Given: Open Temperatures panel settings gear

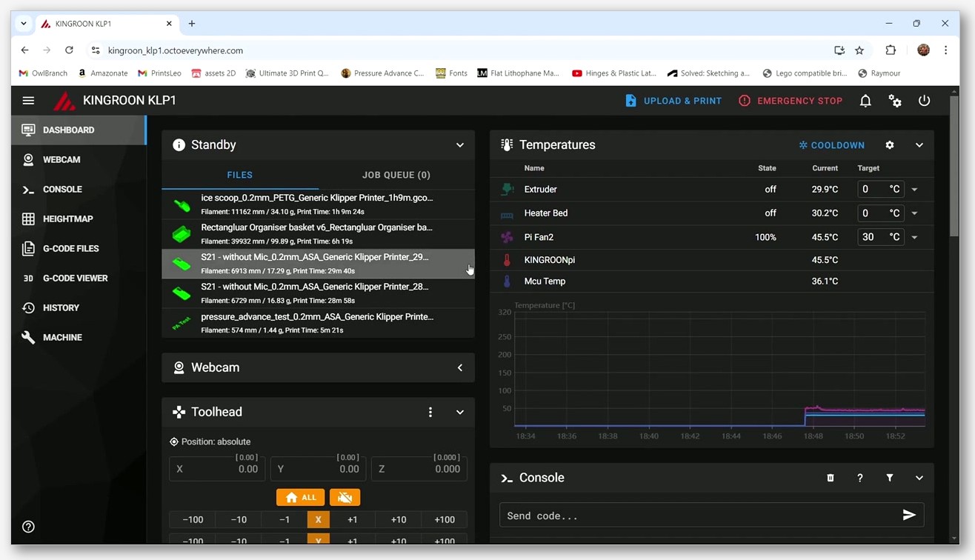Looking at the screenshot, I should pyautogui.click(x=890, y=145).
